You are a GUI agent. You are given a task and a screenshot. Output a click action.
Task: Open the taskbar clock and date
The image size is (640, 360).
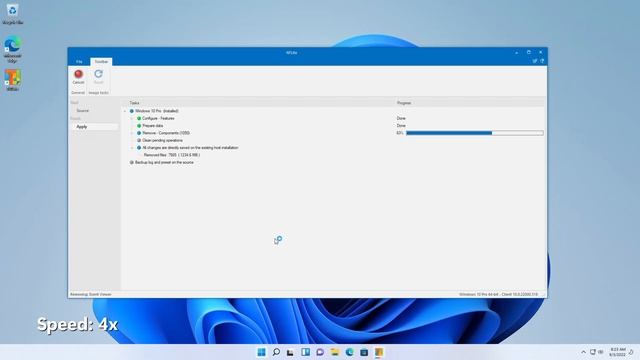[x=617, y=352]
